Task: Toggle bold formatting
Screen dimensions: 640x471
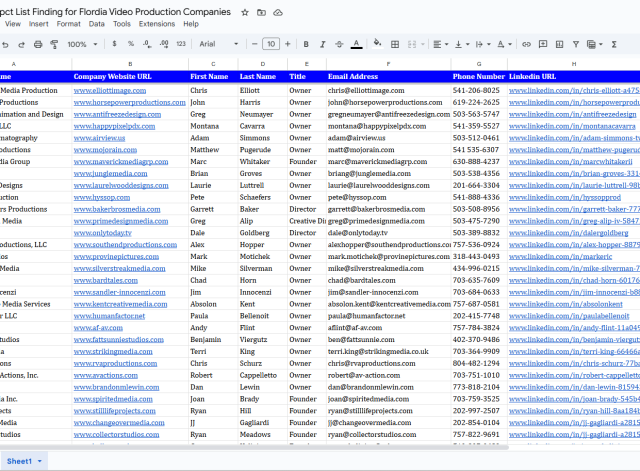Action: click(306, 44)
